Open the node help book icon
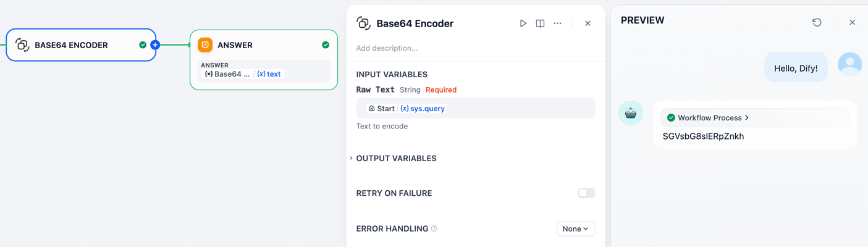The image size is (868, 247). (x=540, y=23)
